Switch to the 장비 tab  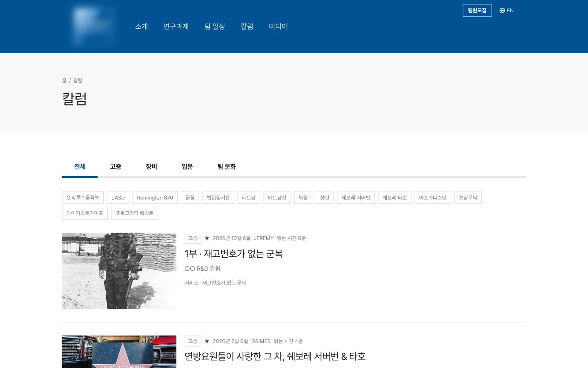[x=151, y=167]
